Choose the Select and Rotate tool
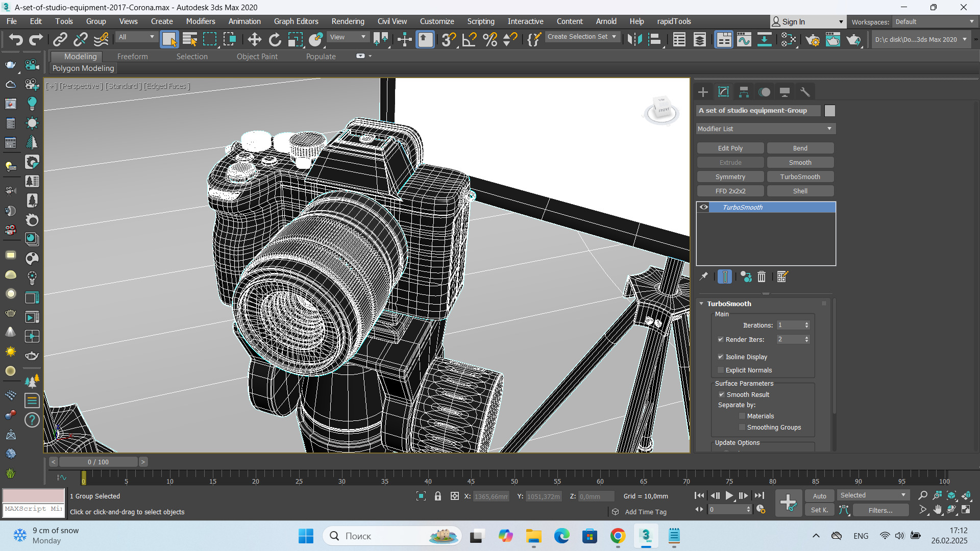The width and height of the screenshot is (980, 551). (275, 39)
